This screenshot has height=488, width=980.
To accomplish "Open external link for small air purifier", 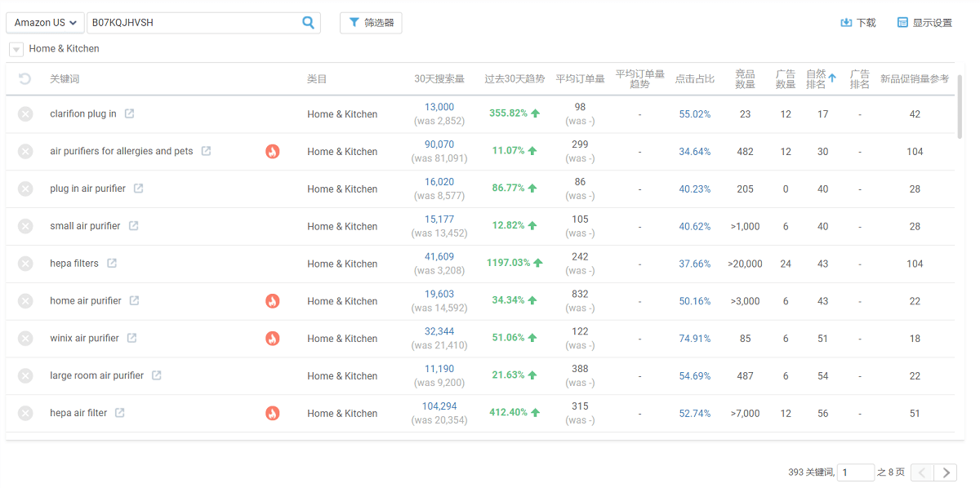I will pyautogui.click(x=133, y=226).
